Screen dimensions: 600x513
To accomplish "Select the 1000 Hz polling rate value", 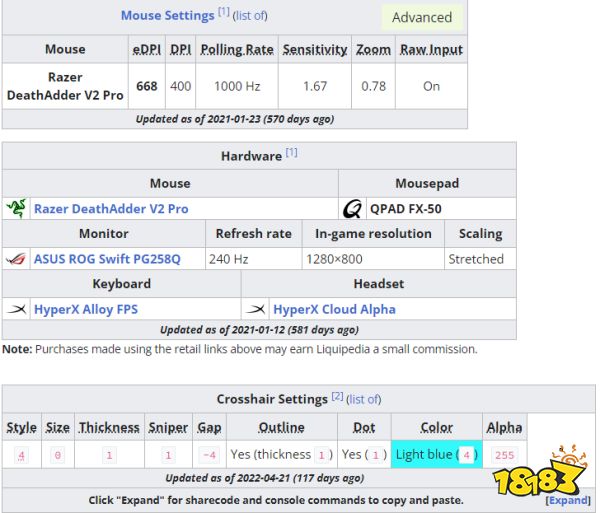I will click(x=237, y=86).
